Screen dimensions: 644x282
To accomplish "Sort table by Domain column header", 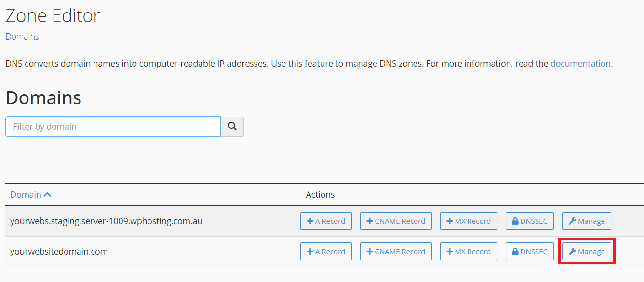I will coord(26,195).
